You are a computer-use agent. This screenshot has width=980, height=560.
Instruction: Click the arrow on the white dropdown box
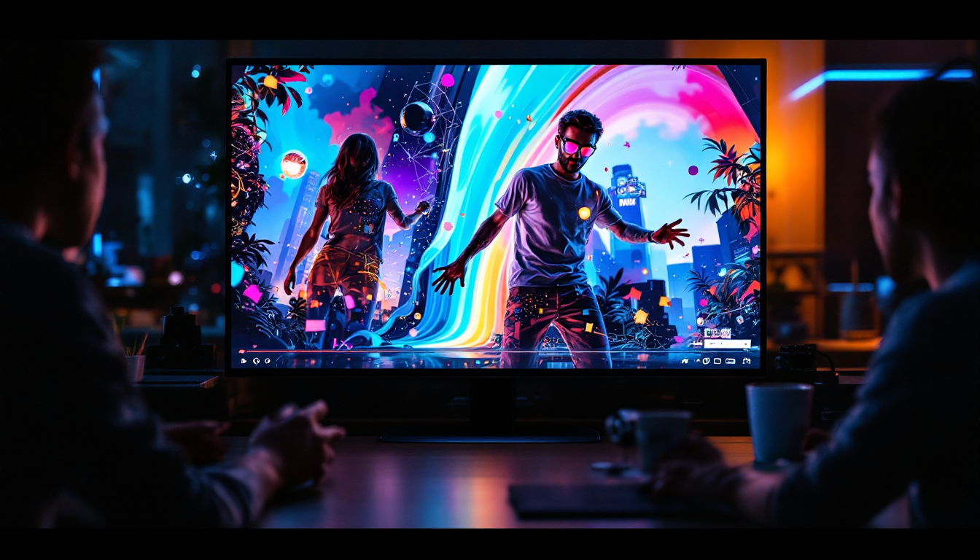[x=745, y=344]
